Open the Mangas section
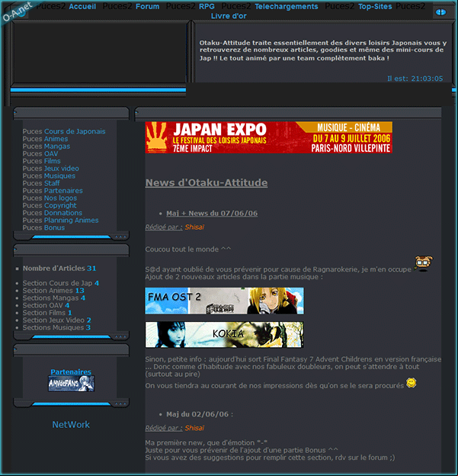The width and height of the screenshot is (458, 476). click(57, 146)
